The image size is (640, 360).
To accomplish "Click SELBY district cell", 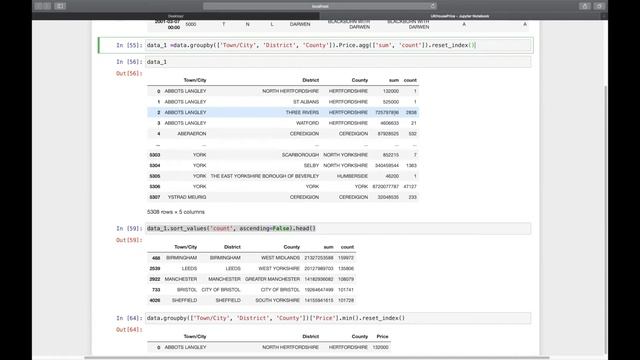I will tap(311, 165).
